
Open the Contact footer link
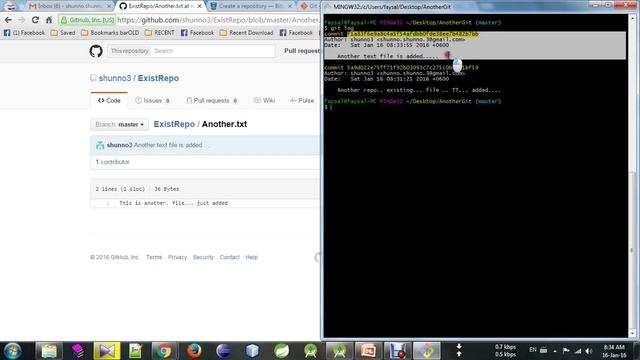[229, 257]
